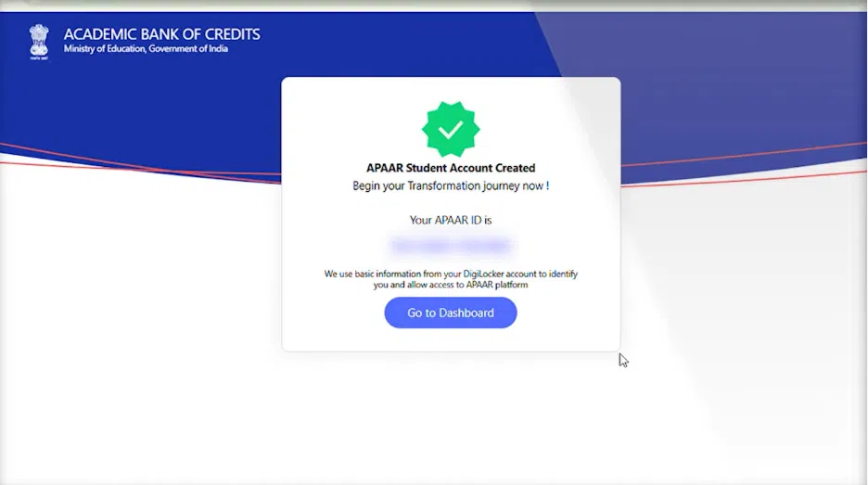Click the word DigiLocker in the notice

(483, 274)
